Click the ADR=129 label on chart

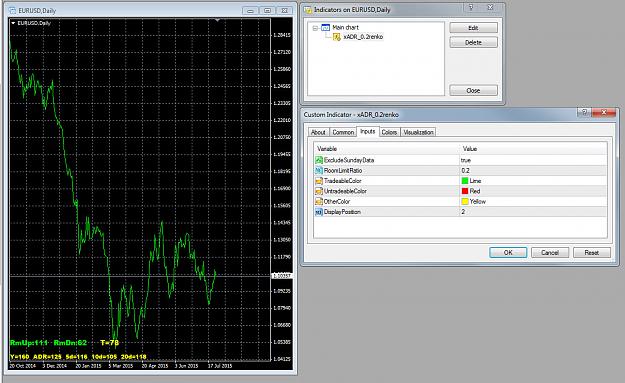(x=47, y=357)
